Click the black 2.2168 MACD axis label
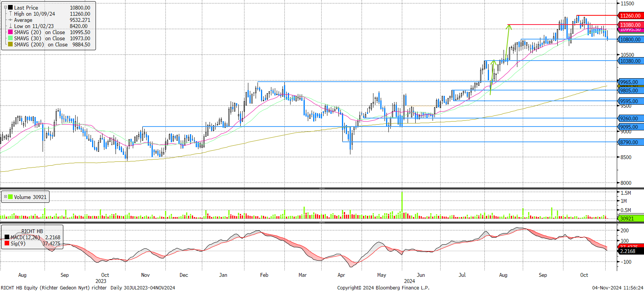 [630, 251]
